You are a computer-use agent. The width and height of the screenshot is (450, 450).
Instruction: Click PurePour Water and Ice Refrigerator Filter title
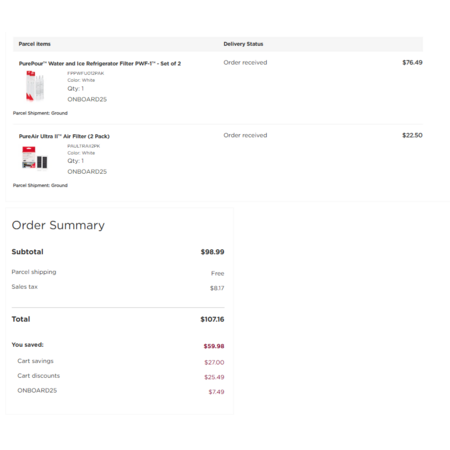tap(100, 63)
